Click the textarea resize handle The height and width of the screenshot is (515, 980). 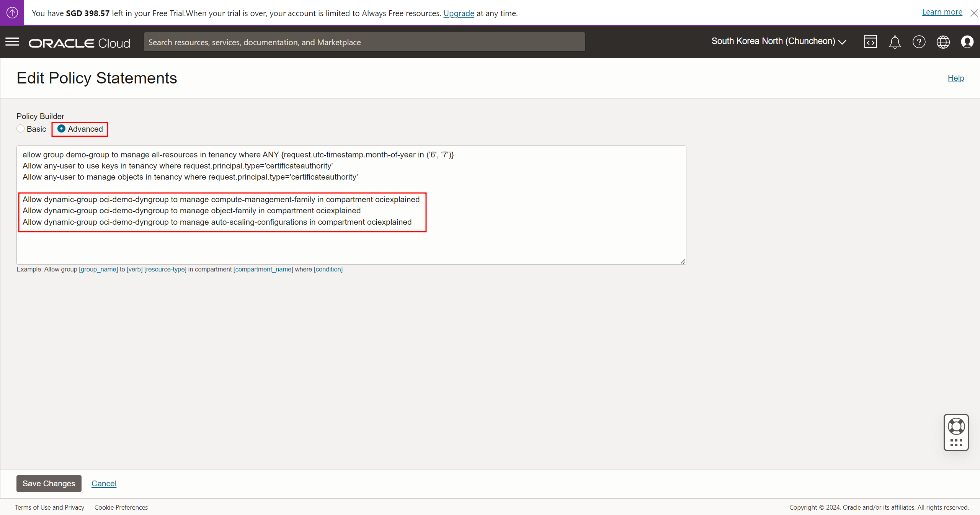(x=683, y=261)
